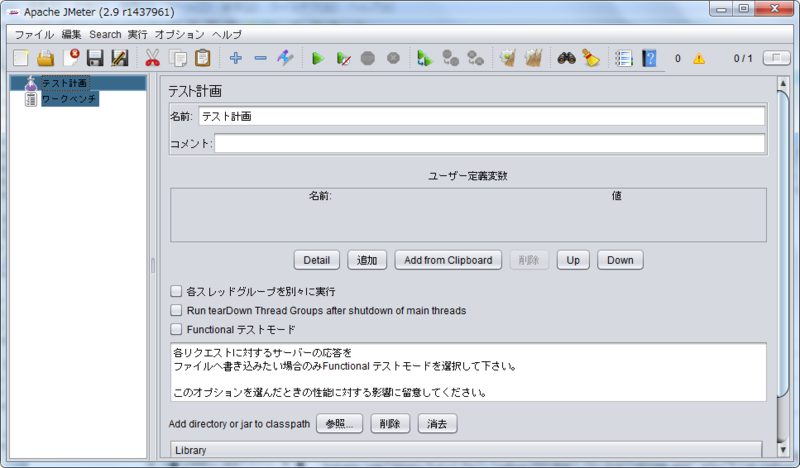
Task: Click the Down button
Action: coord(620,260)
